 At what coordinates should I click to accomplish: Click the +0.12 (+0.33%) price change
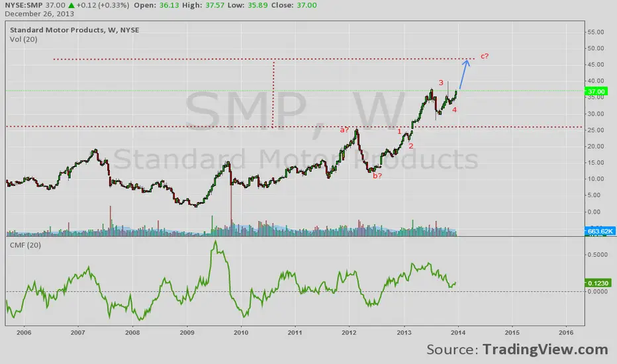point(103,5)
